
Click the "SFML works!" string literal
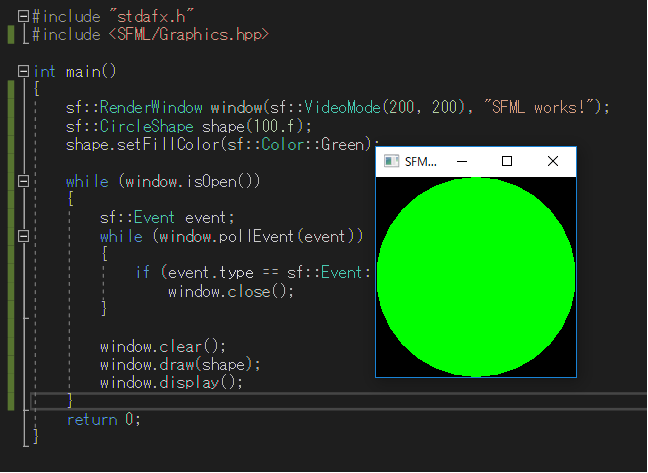[541, 108]
